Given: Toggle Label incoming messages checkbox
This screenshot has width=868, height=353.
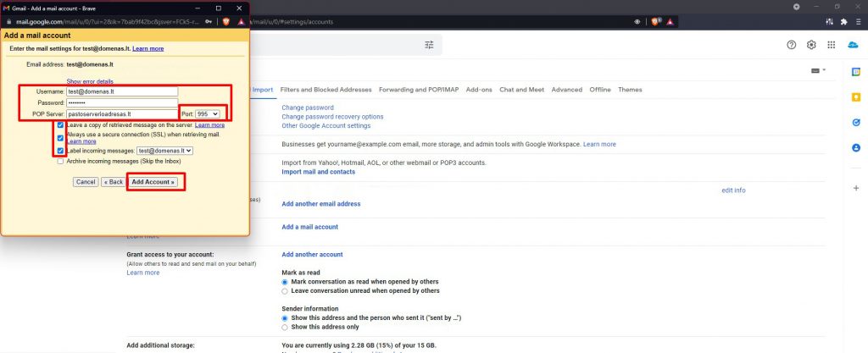Looking at the screenshot, I should coord(60,151).
